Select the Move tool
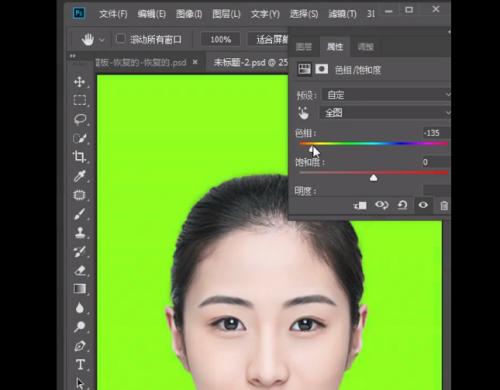 (x=79, y=82)
